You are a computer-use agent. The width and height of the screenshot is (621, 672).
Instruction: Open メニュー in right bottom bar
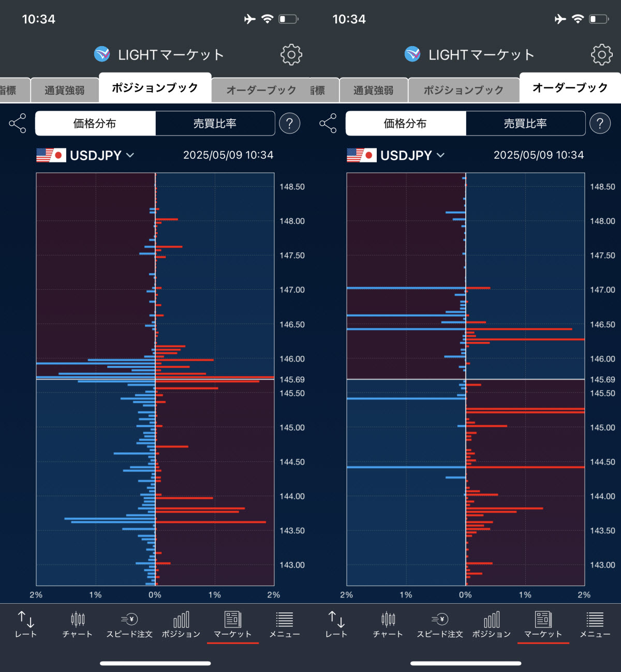point(595,624)
